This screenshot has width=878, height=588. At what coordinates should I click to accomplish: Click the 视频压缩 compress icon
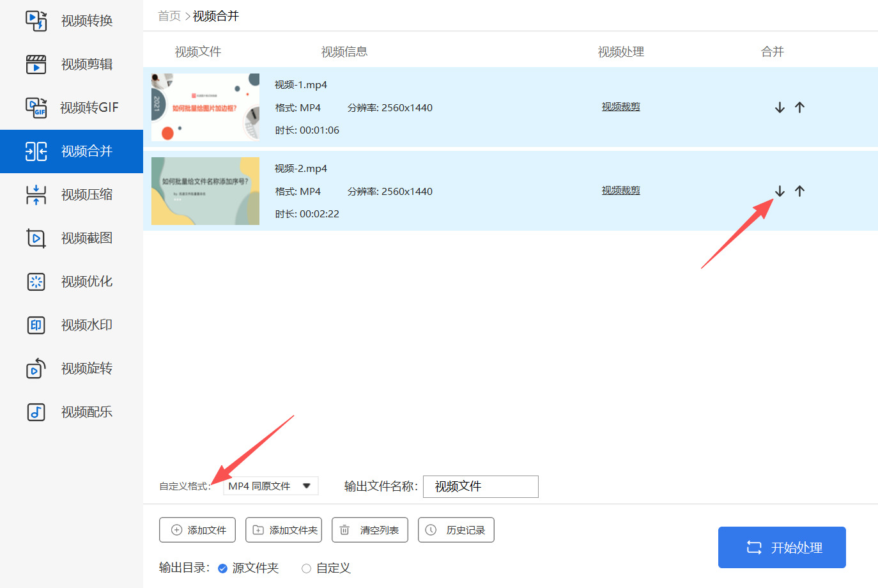click(x=36, y=194)
